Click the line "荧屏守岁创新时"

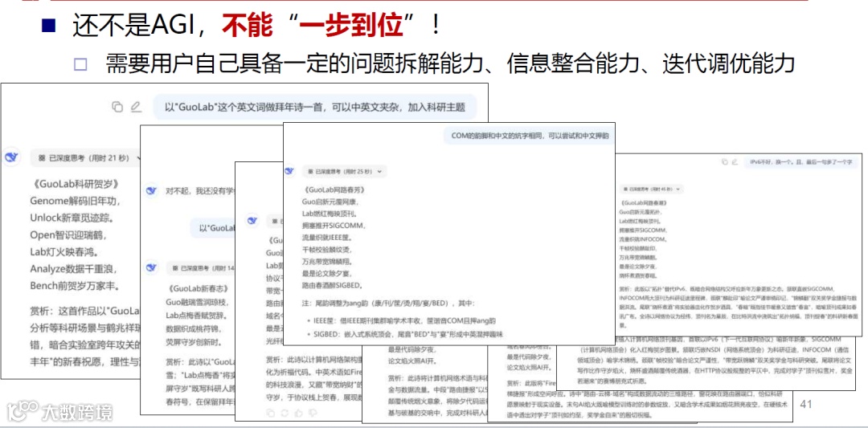pos(194,342)
